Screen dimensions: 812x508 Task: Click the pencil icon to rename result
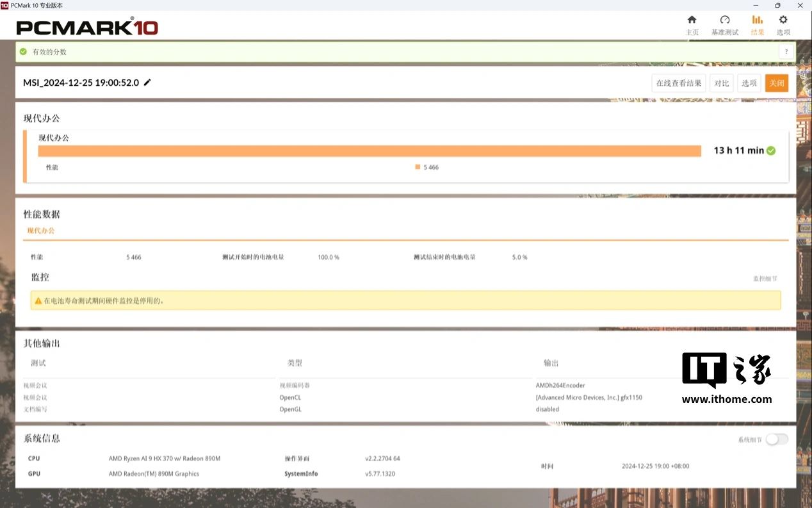pyautogui.click(x=148, y=83)
